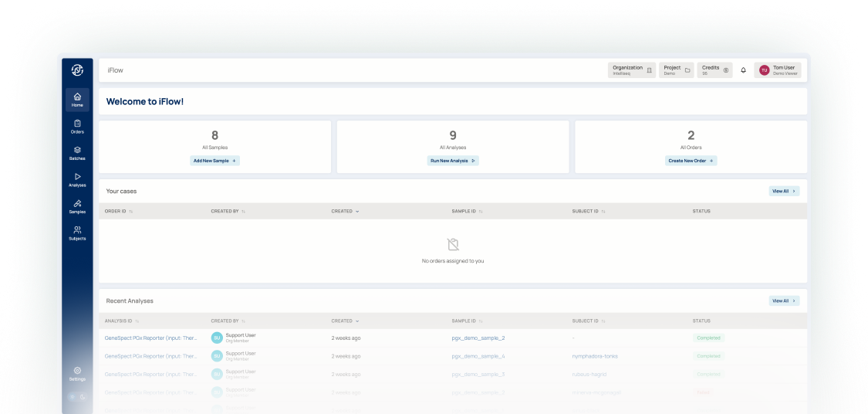The image size is (868, 414).
Task: Open the Project Demo selector
Action: (x=677, y=70)
